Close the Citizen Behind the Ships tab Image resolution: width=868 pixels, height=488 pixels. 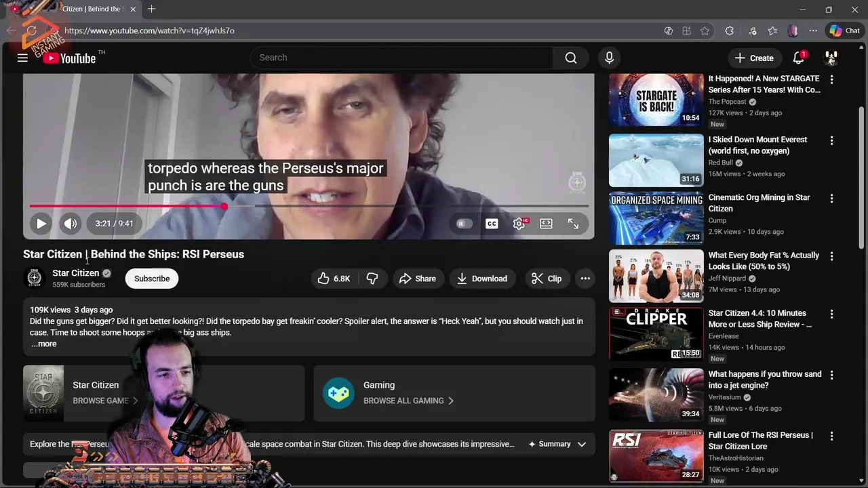pyautogui.click(x=133, y=9)
